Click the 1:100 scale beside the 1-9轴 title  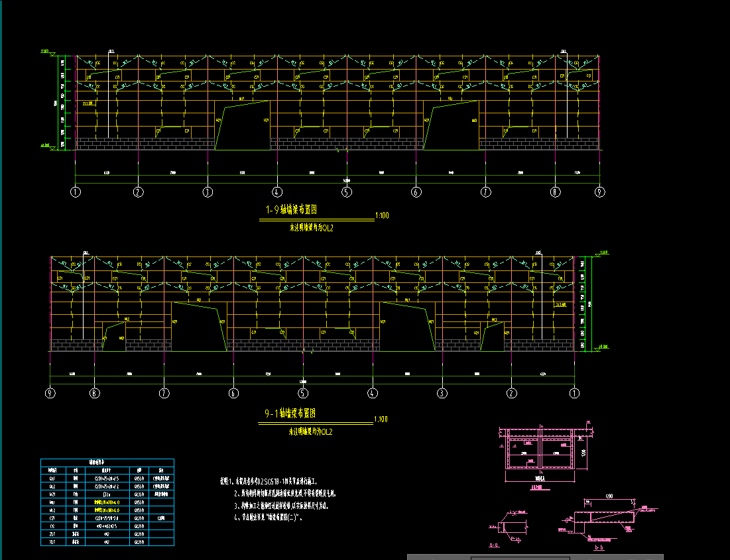382,215
